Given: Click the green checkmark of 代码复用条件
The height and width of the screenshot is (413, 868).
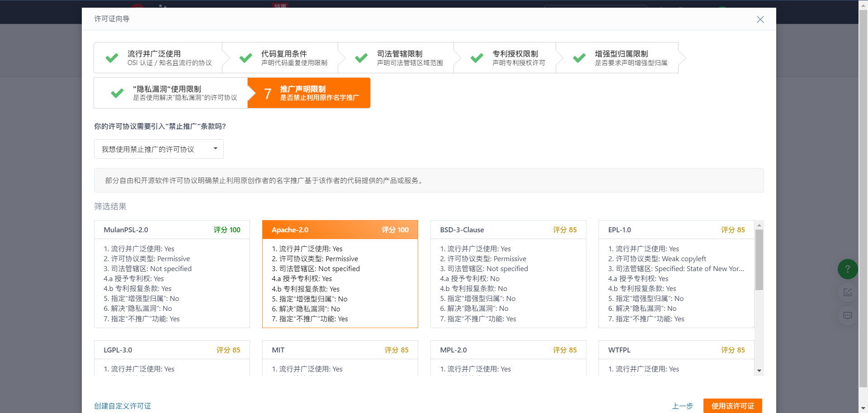Looking at the screenshot, I should click(x=245, y=58).
